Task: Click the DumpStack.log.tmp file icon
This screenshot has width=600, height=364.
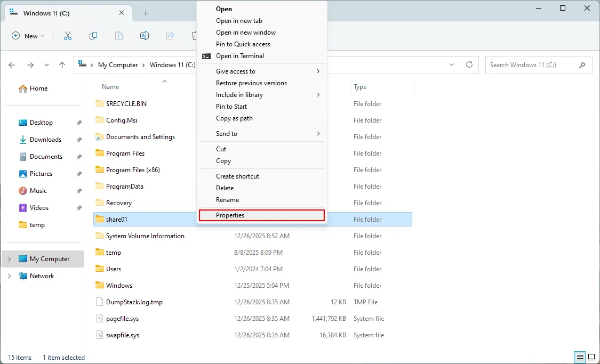Action: (100, 302)
